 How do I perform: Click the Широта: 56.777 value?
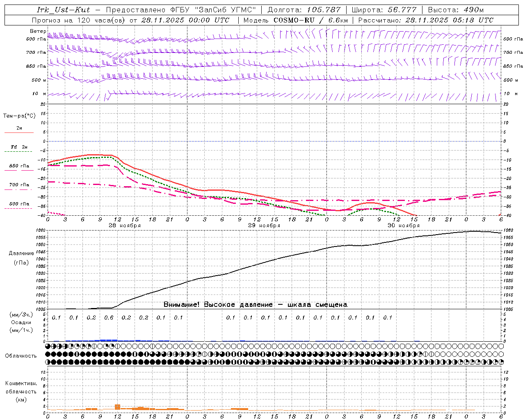[x=384, y=10]
